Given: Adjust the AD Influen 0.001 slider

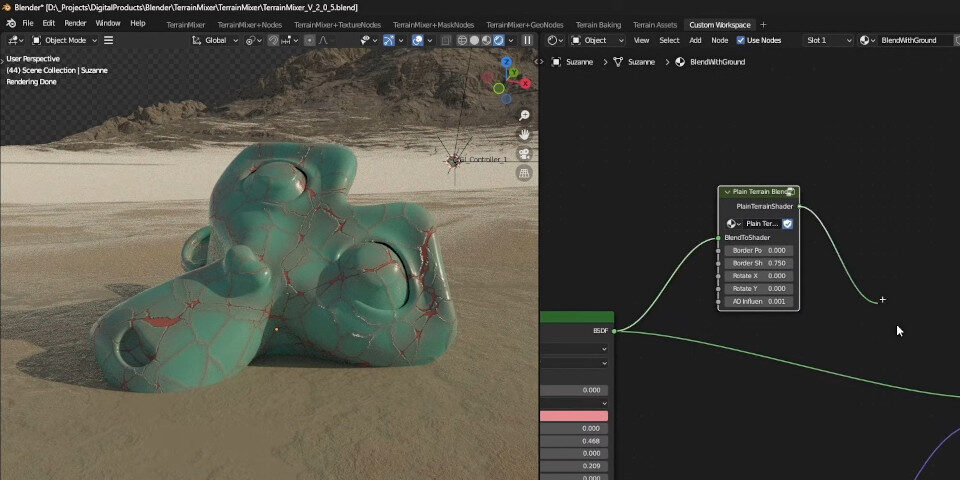Looking at the screenshot, I should pos(759,302).
